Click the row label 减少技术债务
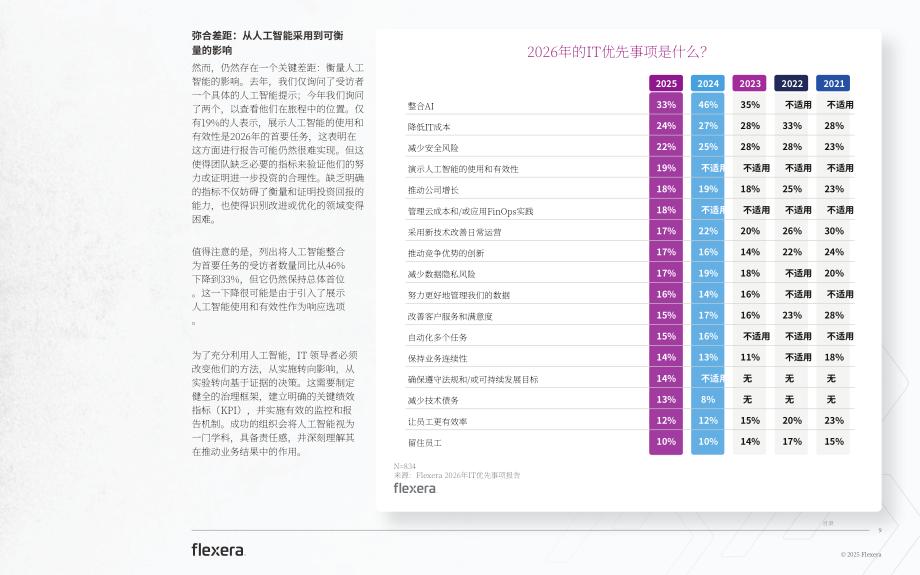The width and height of the screenshot is (920, 575). (433, 401)
